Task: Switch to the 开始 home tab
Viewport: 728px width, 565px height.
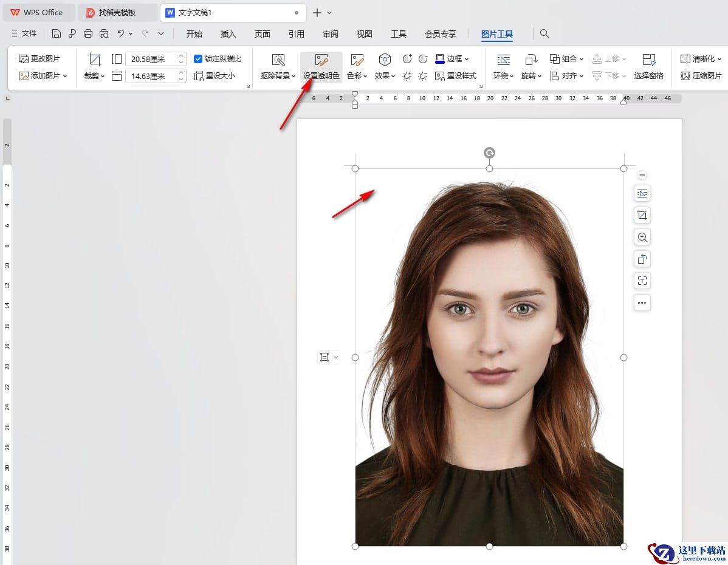Action: [194, 34]
